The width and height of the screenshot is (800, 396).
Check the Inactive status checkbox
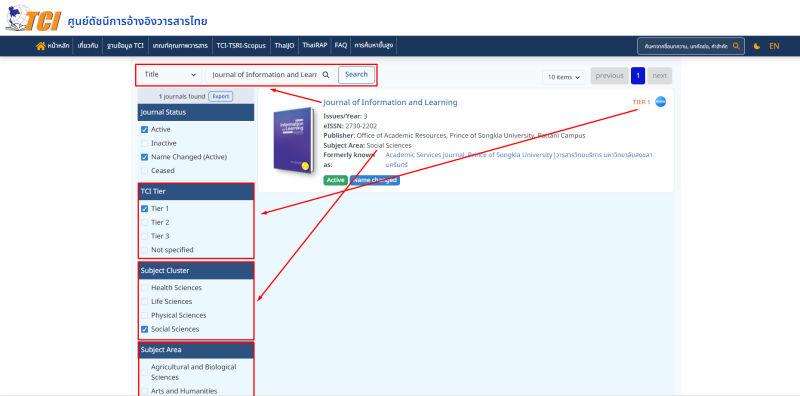coord(144,143)
